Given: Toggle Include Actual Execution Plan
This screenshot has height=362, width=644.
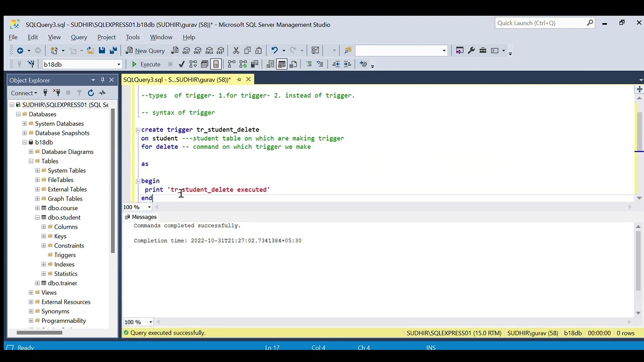Looking at the screenshot, I should pos(231,64).
